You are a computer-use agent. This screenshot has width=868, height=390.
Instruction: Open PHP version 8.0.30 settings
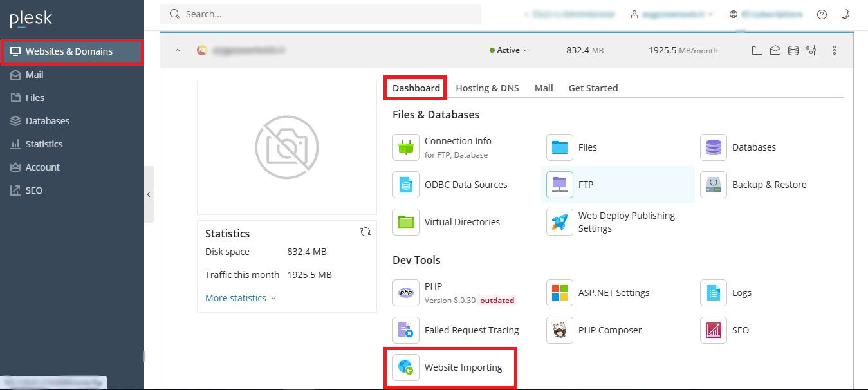(454, 293)
